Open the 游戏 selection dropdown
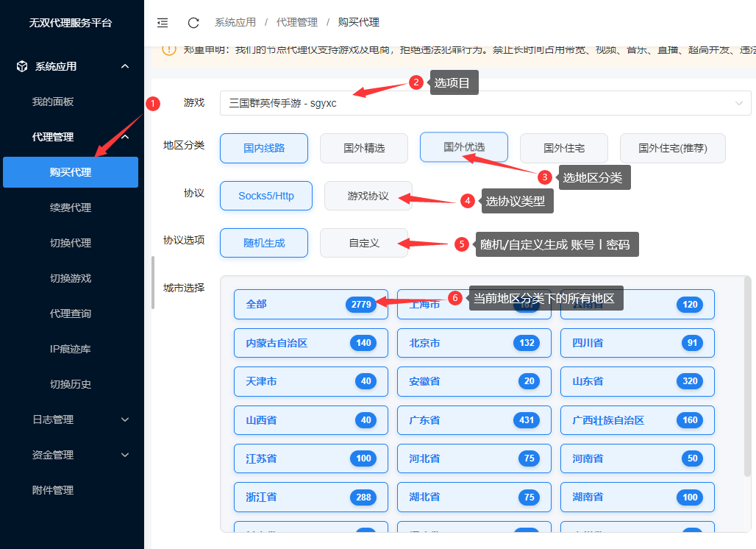The image size is (756, 549). click(x=485, y=103)
